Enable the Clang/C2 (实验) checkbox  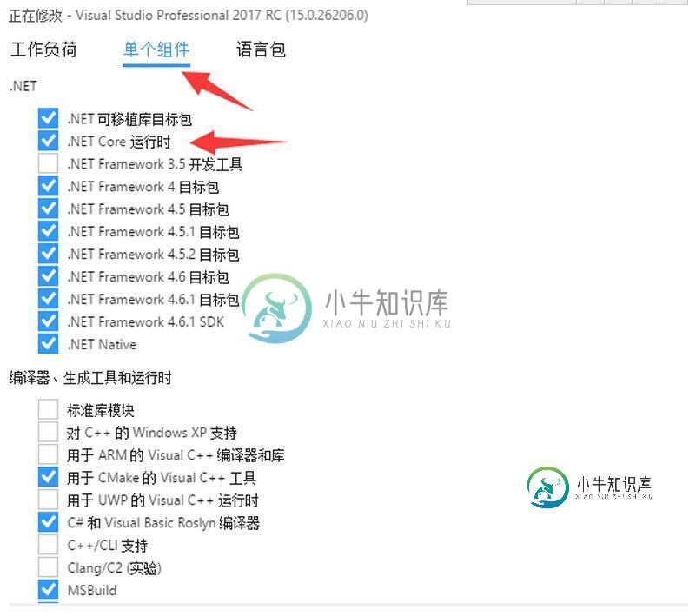pos(48,568)
